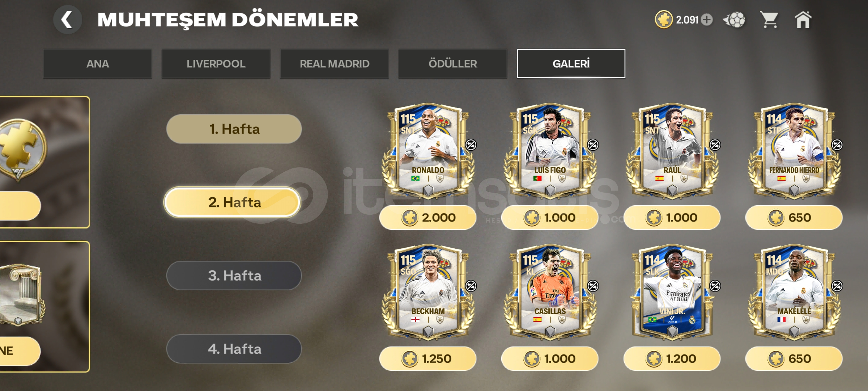Open the REAL MADRID tab
Screen dimensions: 868x391
(335, 64)
